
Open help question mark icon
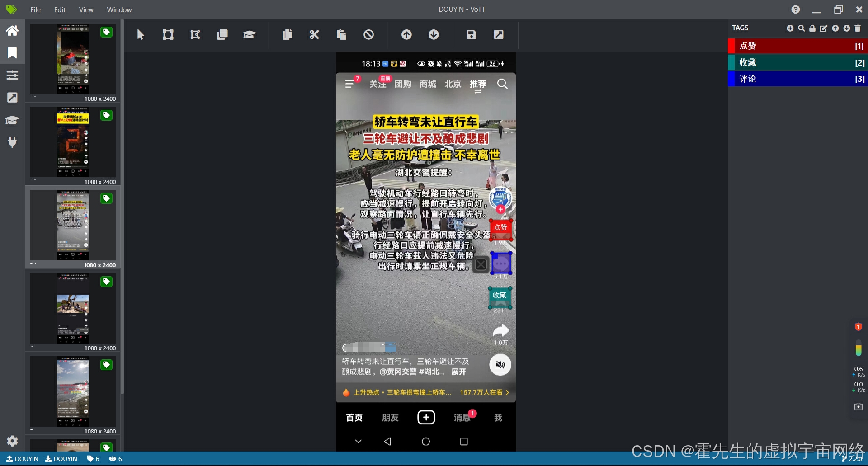796,9
